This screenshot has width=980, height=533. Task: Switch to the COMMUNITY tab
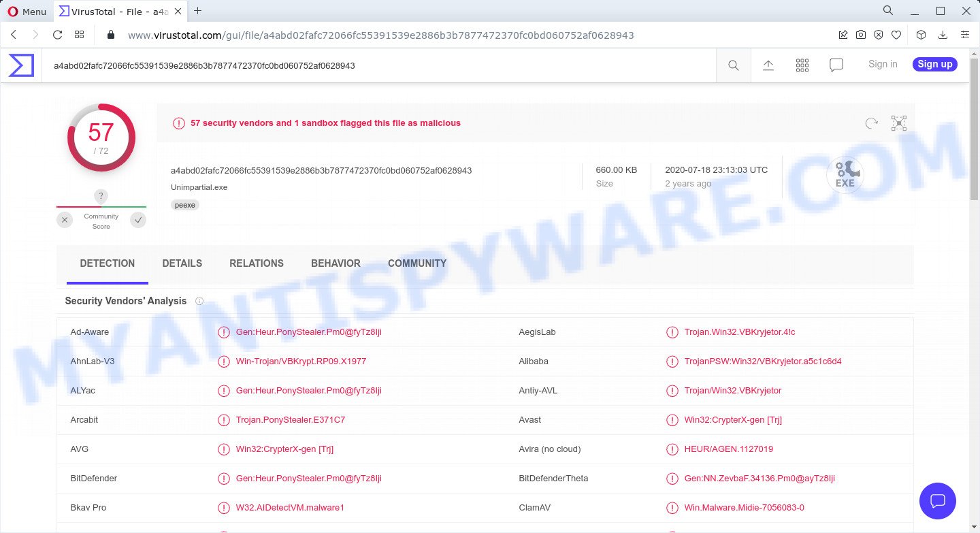(x=417, y=263)
